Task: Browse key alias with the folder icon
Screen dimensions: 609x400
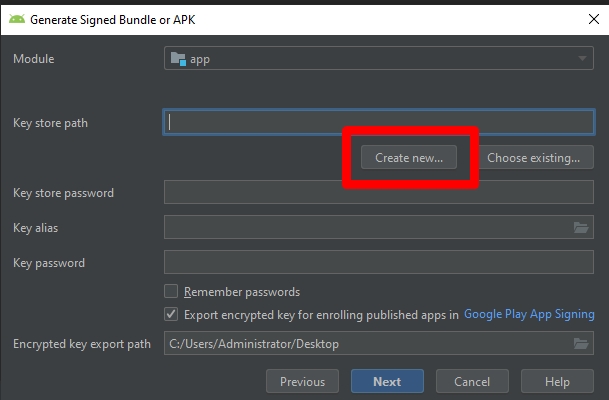Action: tap(581, 228)
